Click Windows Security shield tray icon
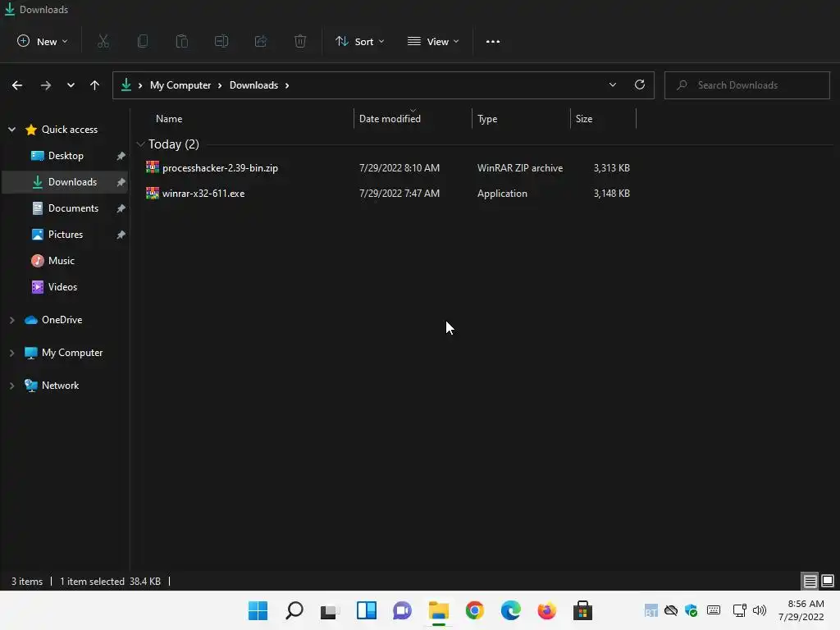The height and width of the screenshot is (630, 840). click(x=691, y=610)
